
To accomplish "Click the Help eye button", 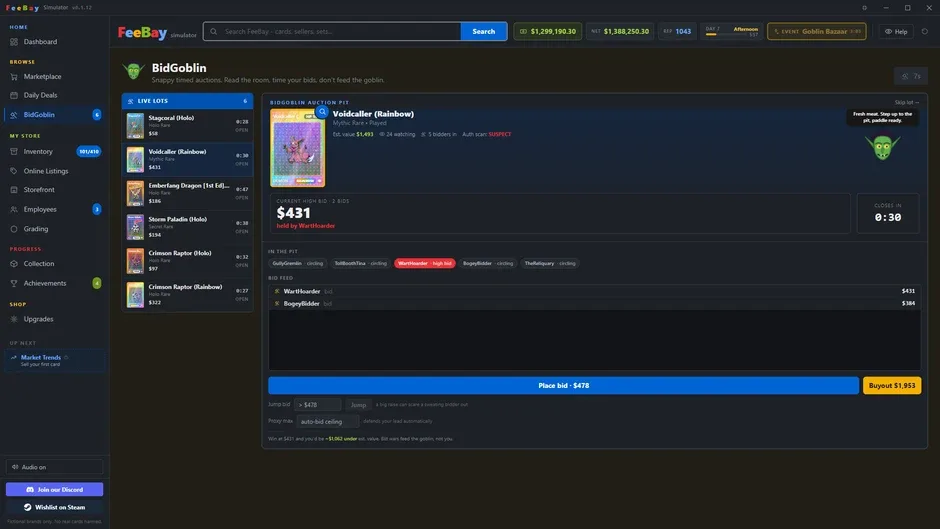I will (896, 31).
